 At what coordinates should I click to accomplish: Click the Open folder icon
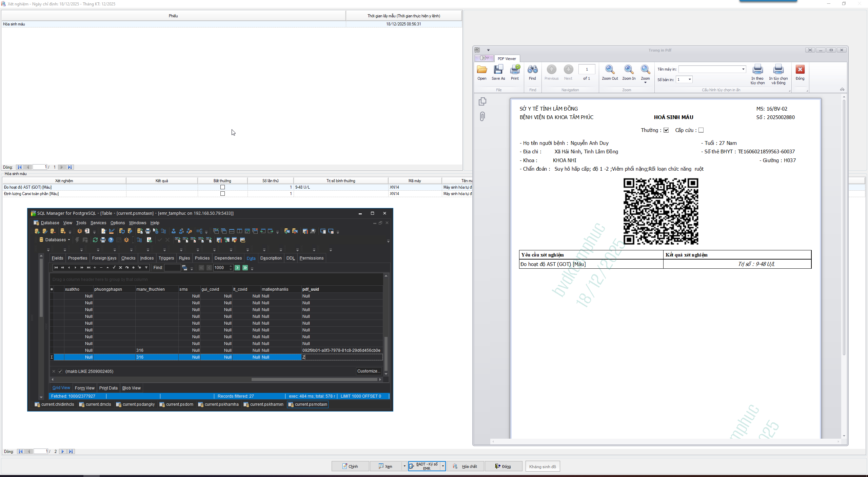[x=482, y=70]
